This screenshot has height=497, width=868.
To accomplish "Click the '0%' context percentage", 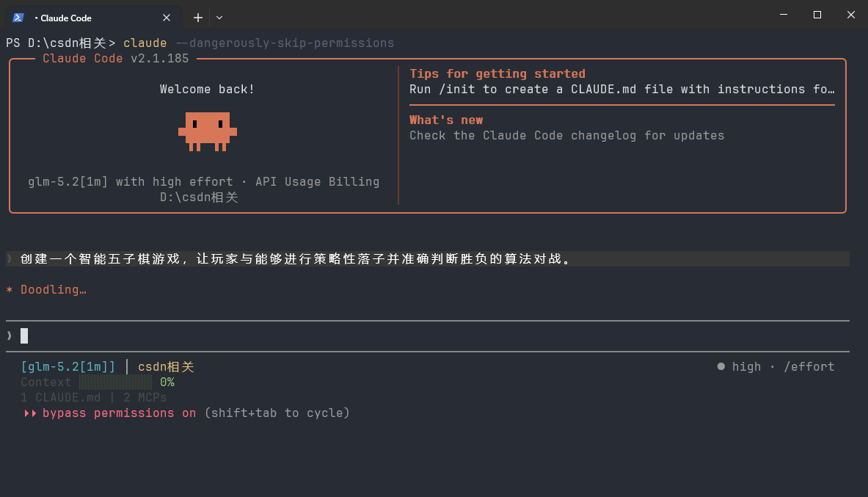I will 167,382.
